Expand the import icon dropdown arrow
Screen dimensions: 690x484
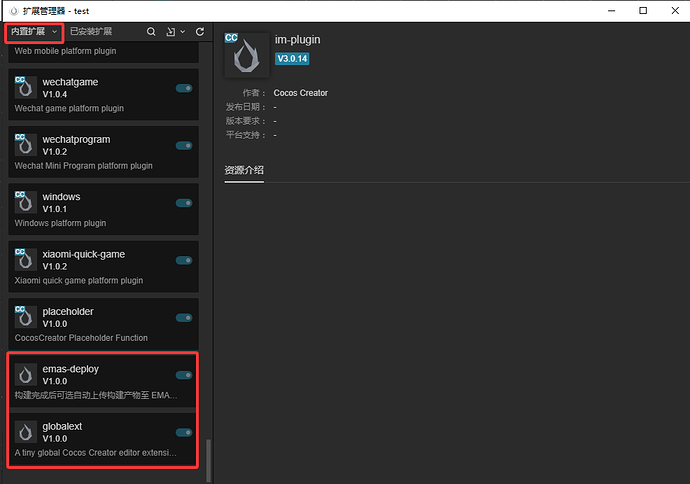click(x=183, y=32)
